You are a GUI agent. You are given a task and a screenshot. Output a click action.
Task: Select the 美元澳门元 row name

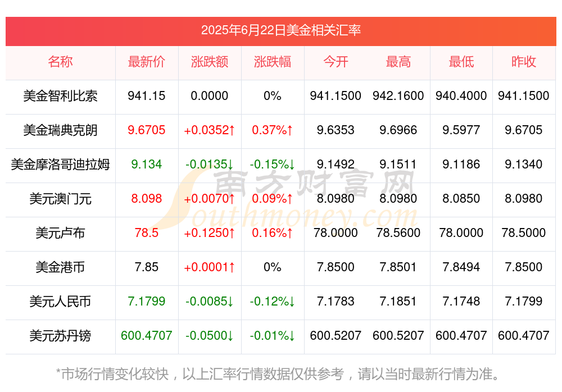tap(60, 198)
